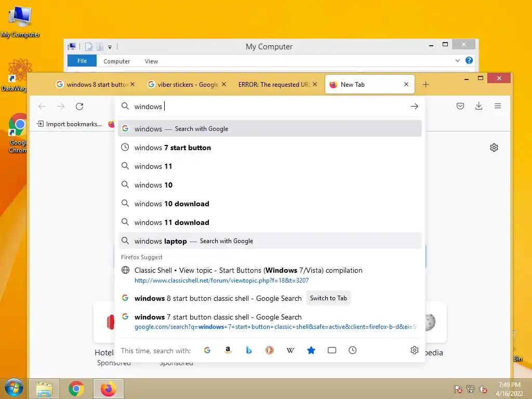Close the New Tab tab
This screenshot has height=399, width=532.
pyautogui.click(x=406, y=84)
